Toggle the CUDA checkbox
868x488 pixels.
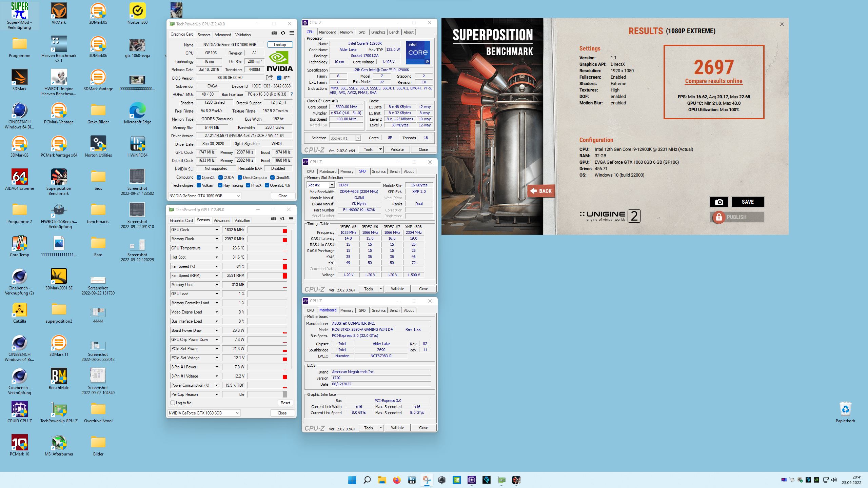pyautogui.click(x=221, y=178)
